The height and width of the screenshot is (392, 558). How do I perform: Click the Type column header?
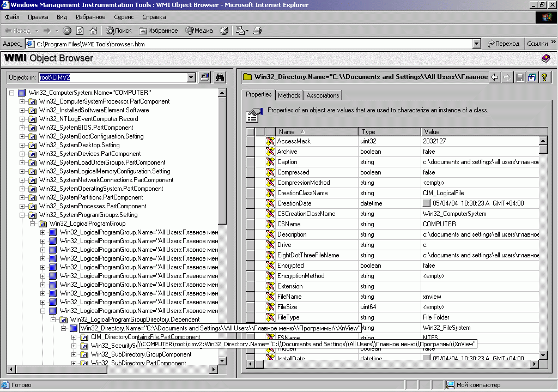click(x=390, y=132)
